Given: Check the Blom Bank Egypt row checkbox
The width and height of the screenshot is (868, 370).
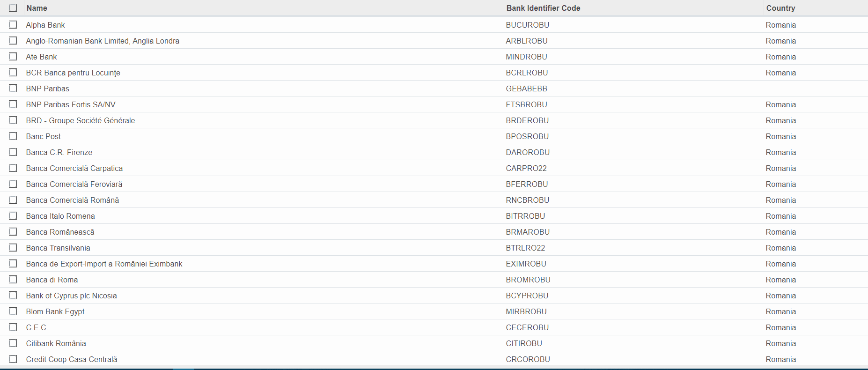Looking at the screenshot, I should click(13, 311).
